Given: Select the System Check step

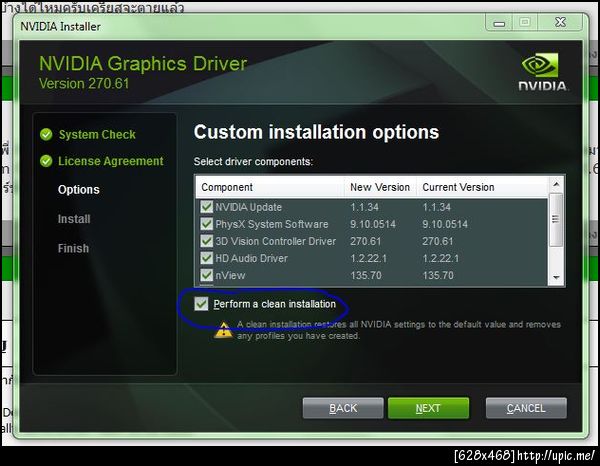Looking at the screenshot, I should coord(97,134).
